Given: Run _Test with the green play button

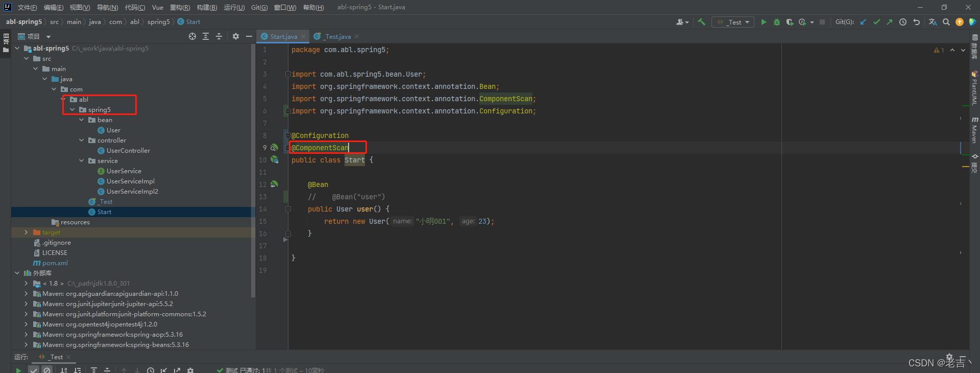Looking at the screenshot, I should pyautogui.click(x=764, y=22).
